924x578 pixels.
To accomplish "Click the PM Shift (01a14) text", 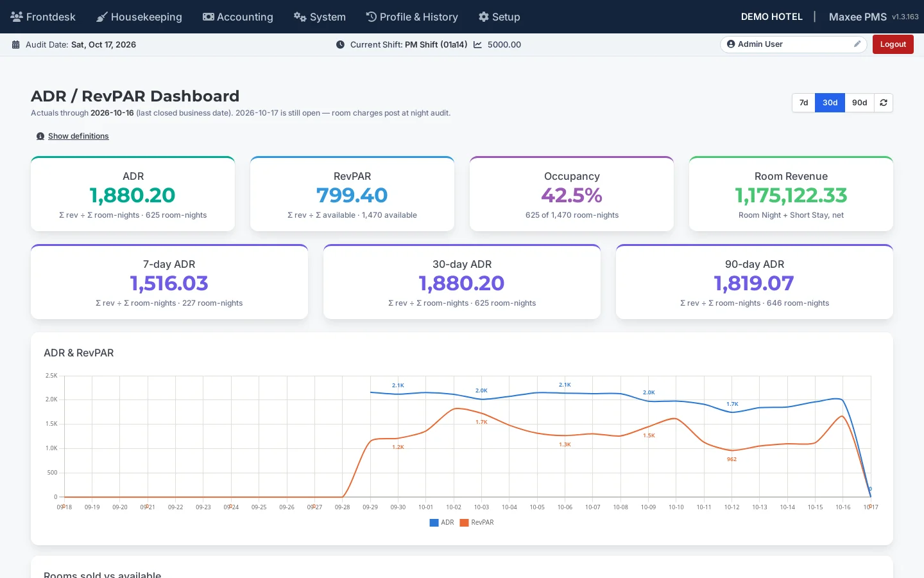I will tap(436, 44).
